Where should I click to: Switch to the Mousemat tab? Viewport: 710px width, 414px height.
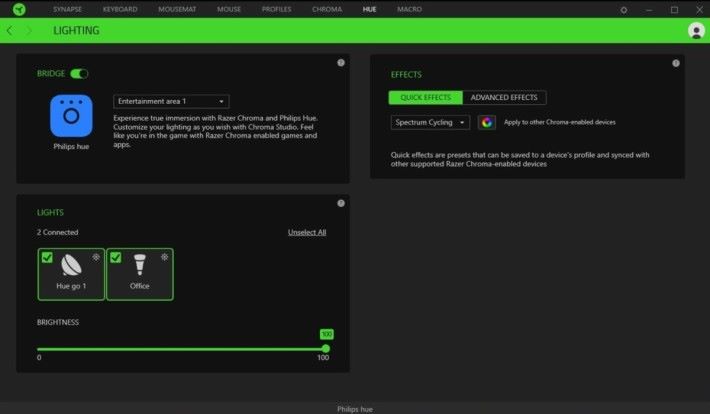click(x=177, y=9)
